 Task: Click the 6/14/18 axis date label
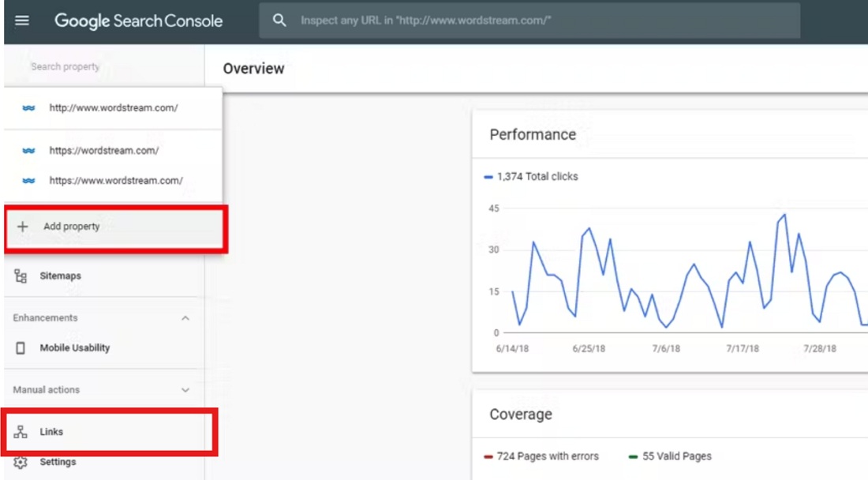click(x=512, y=349)
